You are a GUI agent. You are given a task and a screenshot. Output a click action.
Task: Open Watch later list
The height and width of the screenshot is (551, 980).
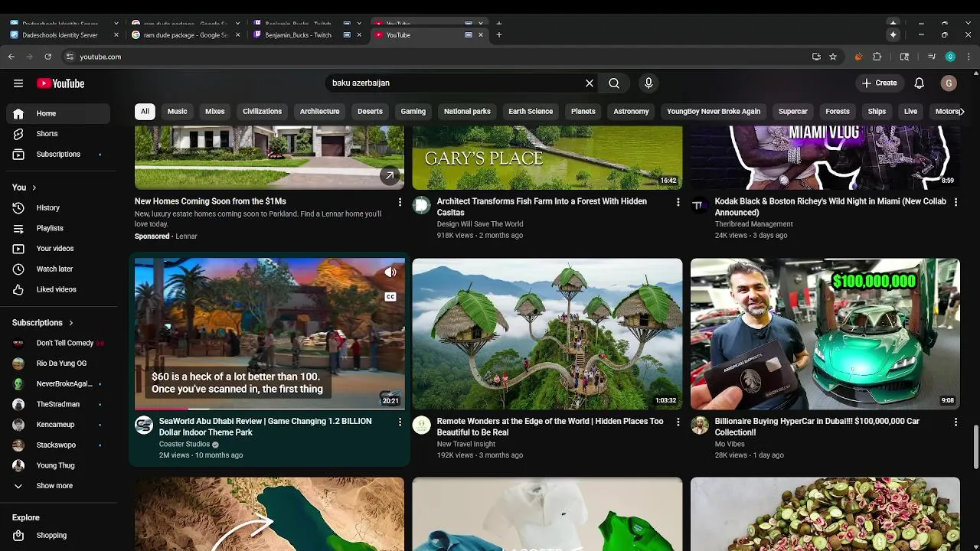coord(58,269)
